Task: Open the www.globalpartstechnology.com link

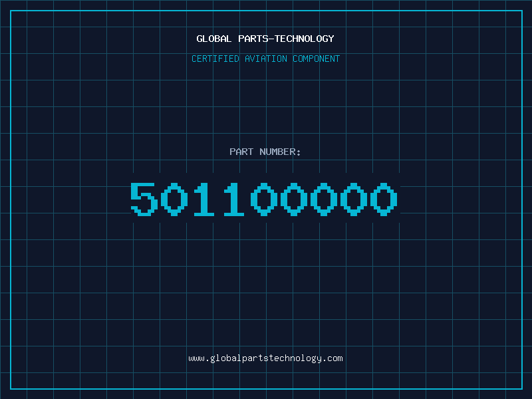Action: click(265, 358)
